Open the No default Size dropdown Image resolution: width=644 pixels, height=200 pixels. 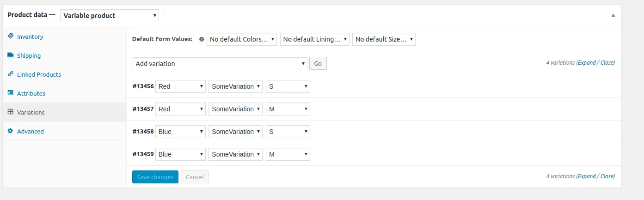tap(384, 39)
